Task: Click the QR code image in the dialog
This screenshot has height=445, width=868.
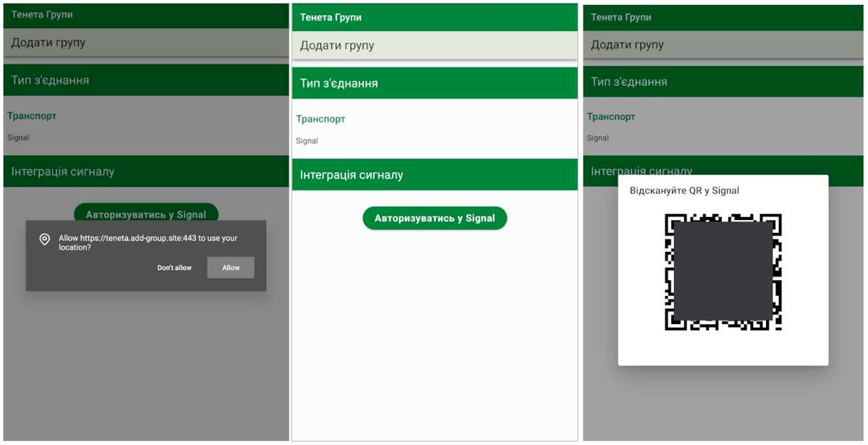Action: point(723,272)
